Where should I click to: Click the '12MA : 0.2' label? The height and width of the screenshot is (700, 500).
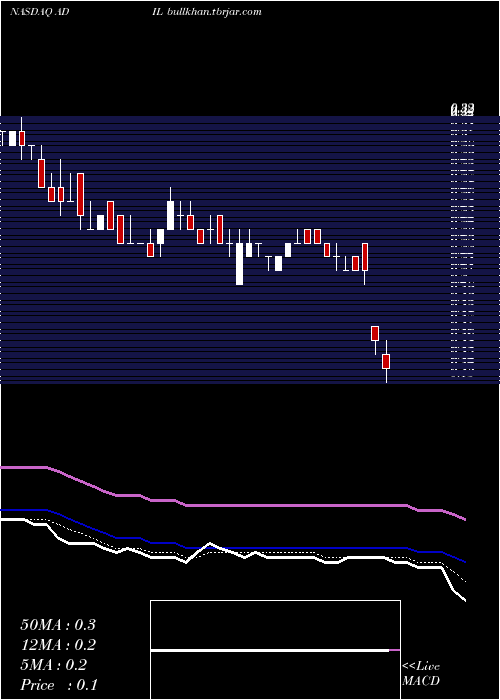point(58,645)
